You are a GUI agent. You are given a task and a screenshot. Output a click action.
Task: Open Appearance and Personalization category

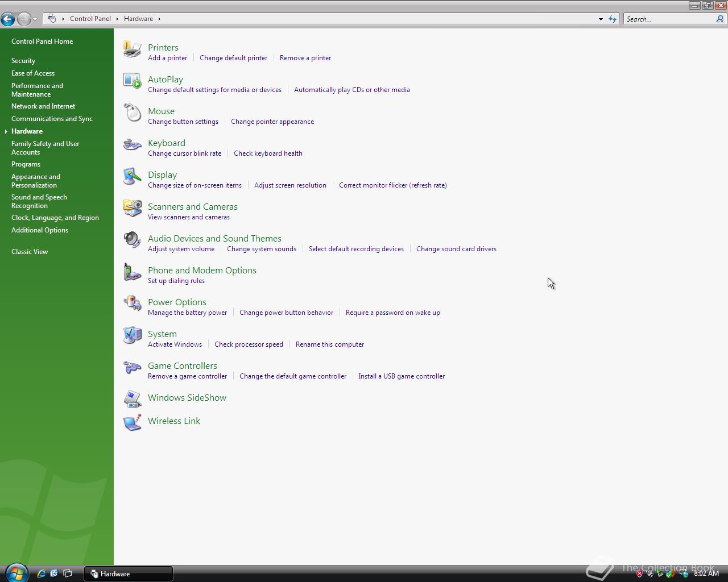36,181
